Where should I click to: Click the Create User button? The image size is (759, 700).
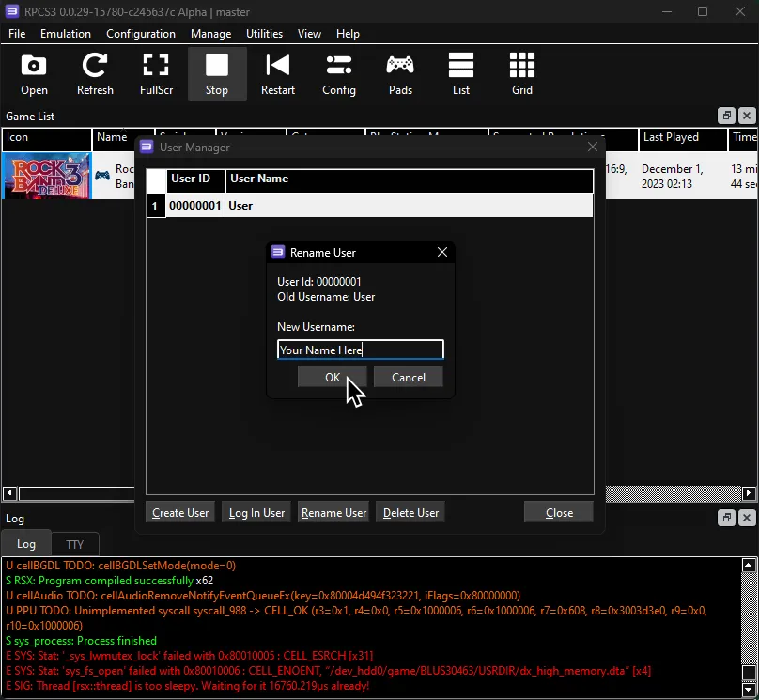coord(180,512)
